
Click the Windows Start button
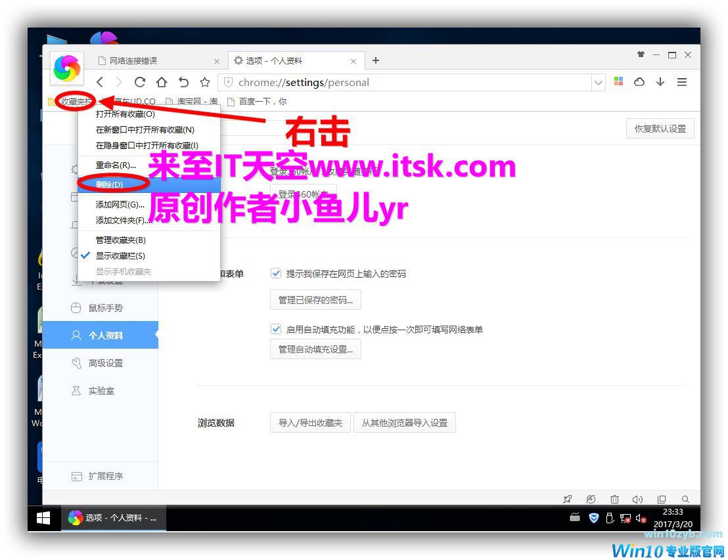(43, 518)
